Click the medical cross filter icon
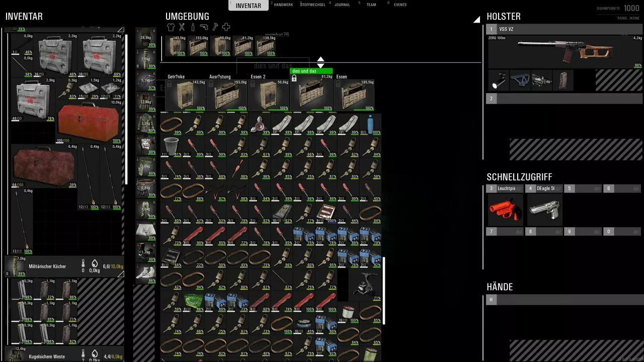644x362 pixels. click(226, 27)
